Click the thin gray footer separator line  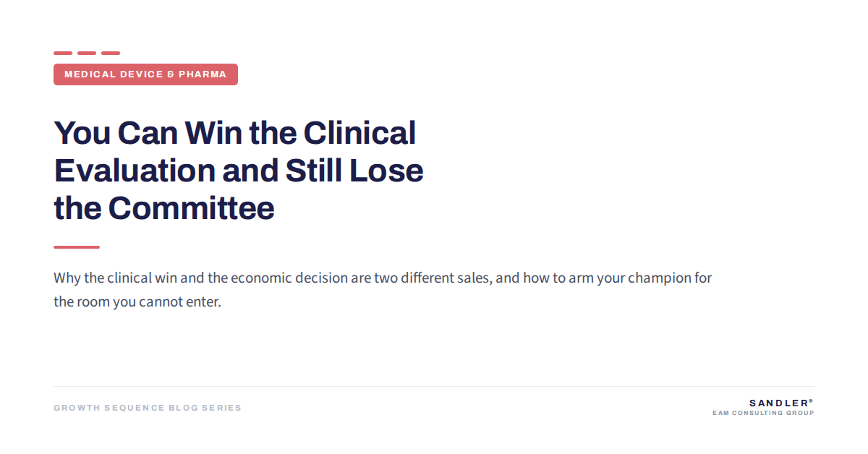tap(434, 387)
